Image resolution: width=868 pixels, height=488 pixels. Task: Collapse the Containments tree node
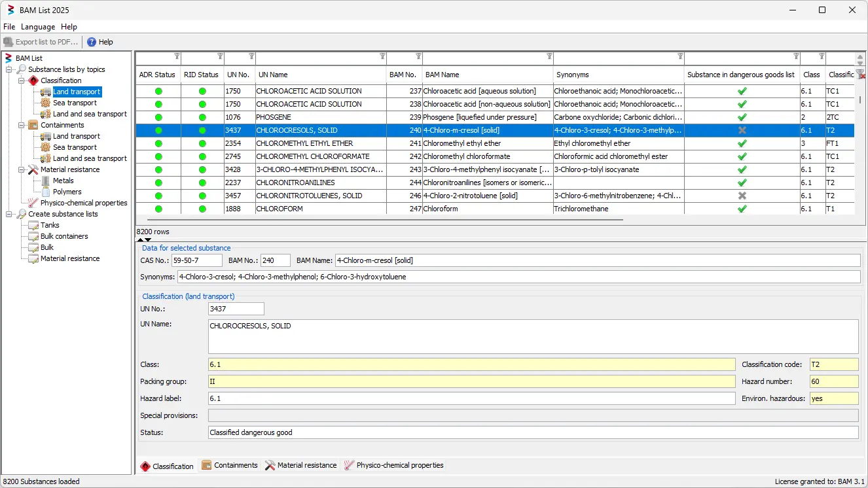point(22,125)
